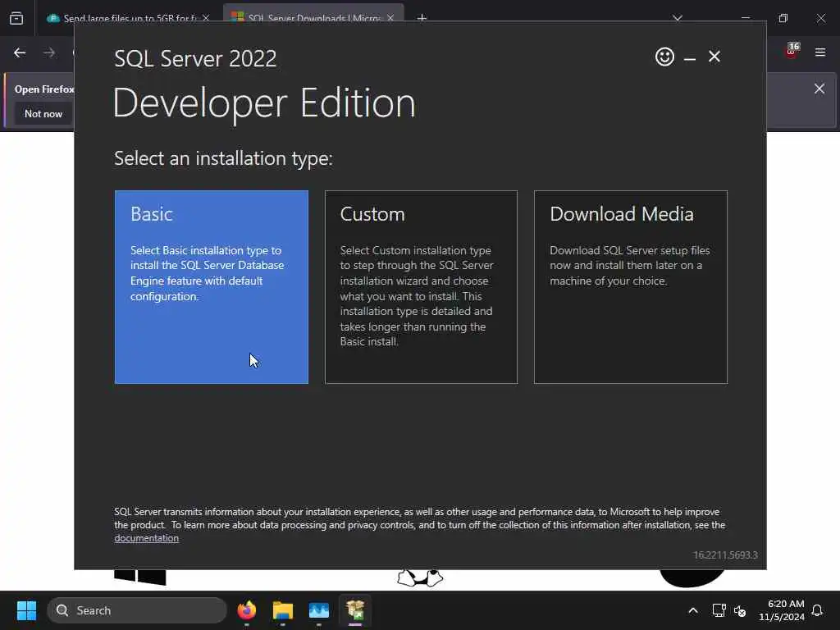The height and width of the screenshot is (630, 840).
Task: Restore down the Firefox window
Action: tap(783, 18)
